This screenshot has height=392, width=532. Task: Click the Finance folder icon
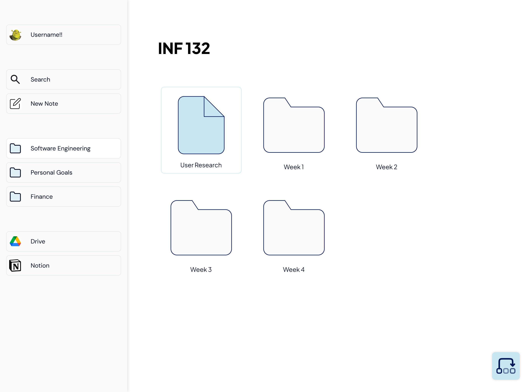click(16, 197)
